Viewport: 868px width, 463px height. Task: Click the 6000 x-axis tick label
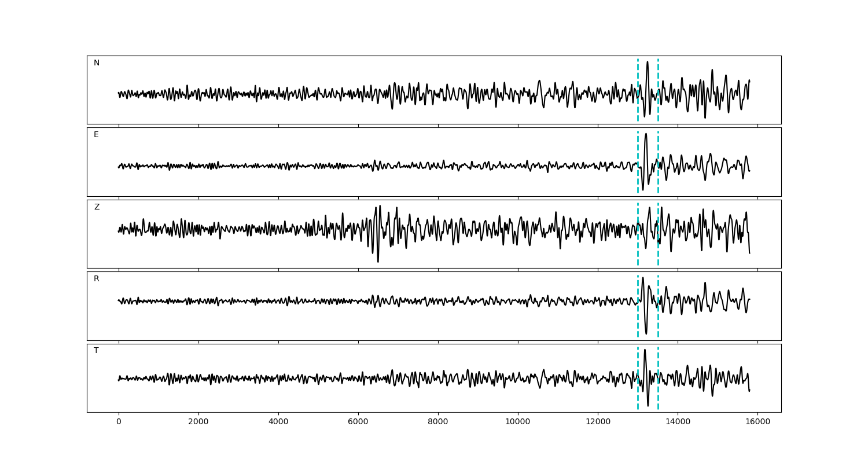tap(358, 422)
